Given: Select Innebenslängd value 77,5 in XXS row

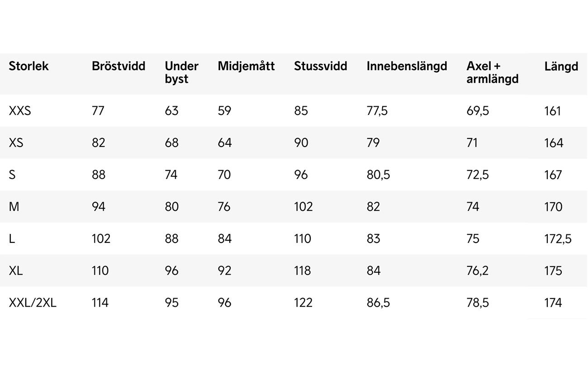Looking at the screenshot, I should pos(377,111).
